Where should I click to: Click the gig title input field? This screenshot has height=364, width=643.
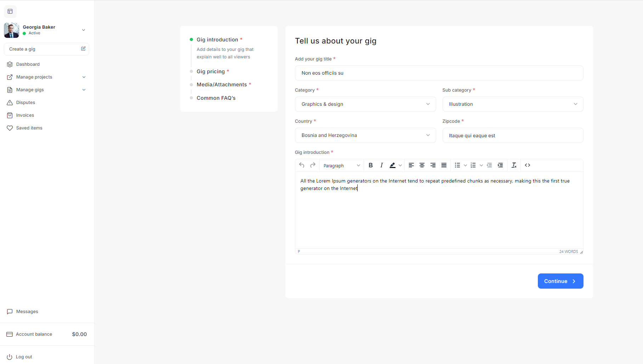point(439,73)
